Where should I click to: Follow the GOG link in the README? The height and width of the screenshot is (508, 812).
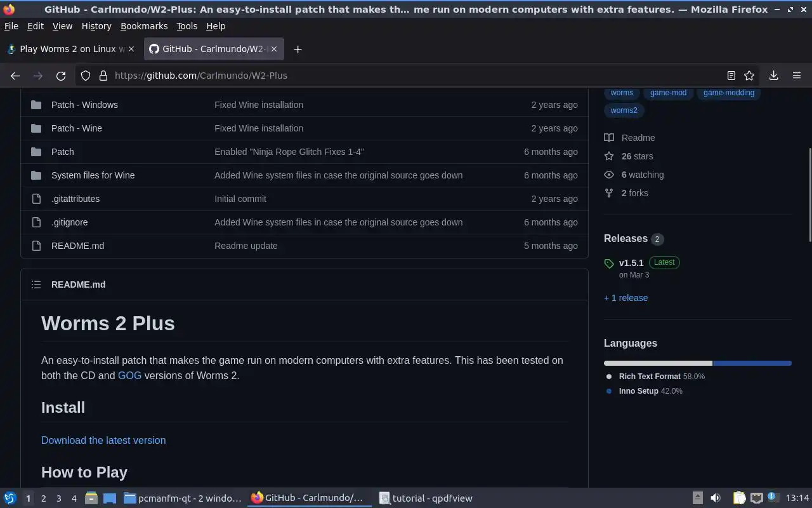[x=129, y=375]
